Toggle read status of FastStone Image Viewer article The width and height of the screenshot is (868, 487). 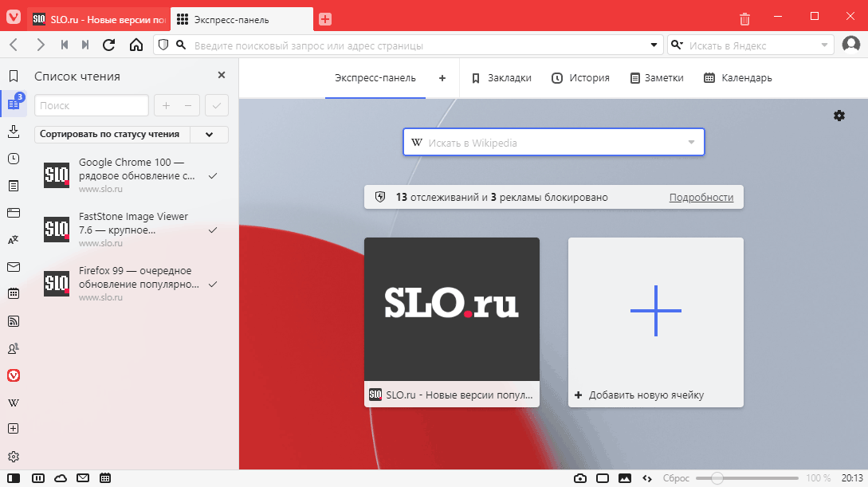pos(213,230)
